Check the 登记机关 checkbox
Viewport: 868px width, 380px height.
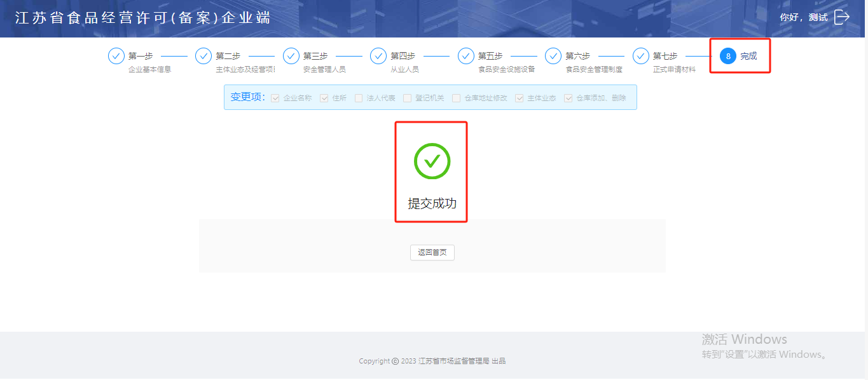(x=408, y=98)
